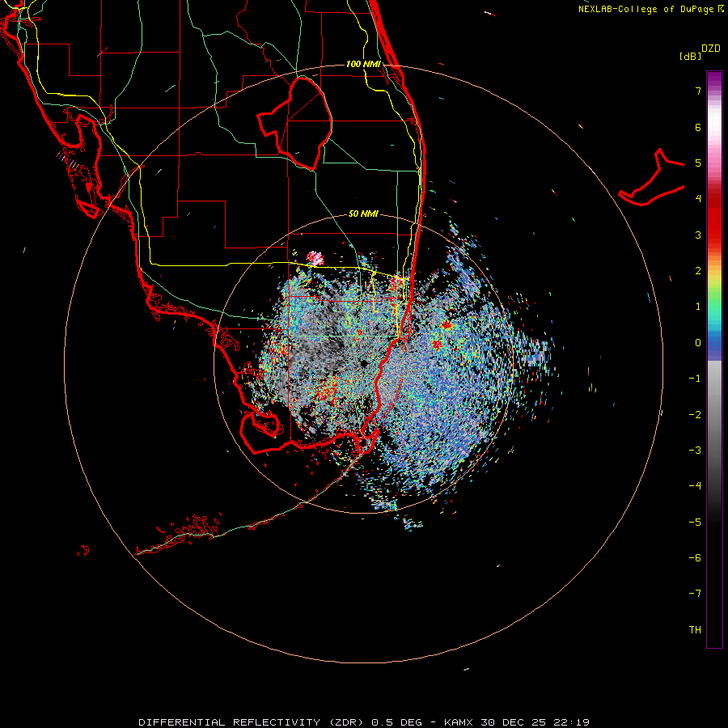Click the -2 value on color scale
Viewport: 728px width, 728px height.
coord(695,414)
